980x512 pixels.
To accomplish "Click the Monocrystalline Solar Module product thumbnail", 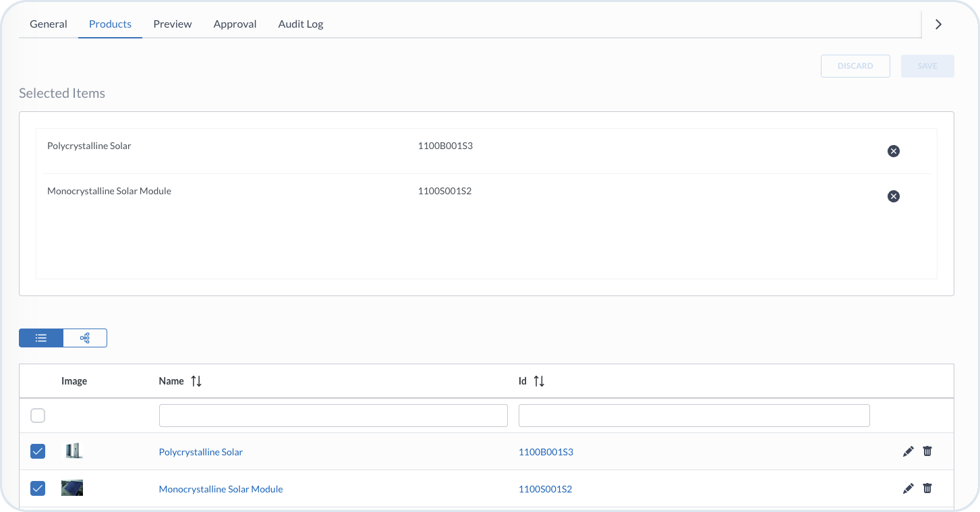I will (x=72, y=488).
